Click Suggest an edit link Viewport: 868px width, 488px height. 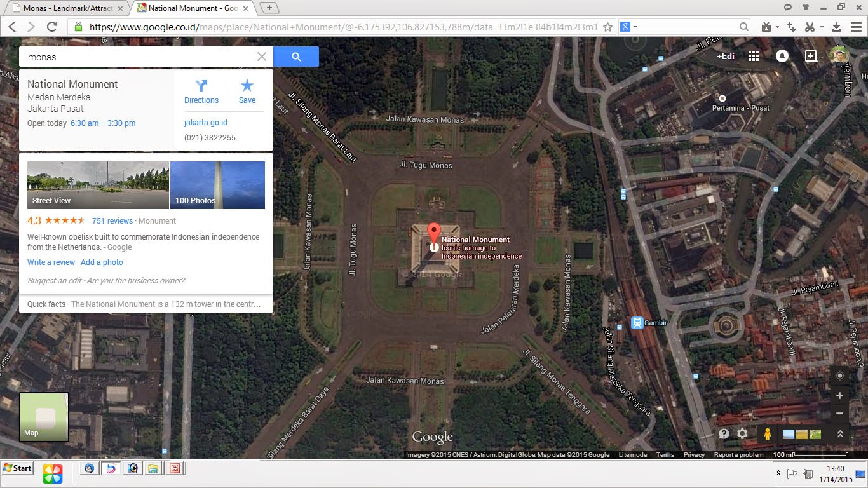click(x=54, y=281)
